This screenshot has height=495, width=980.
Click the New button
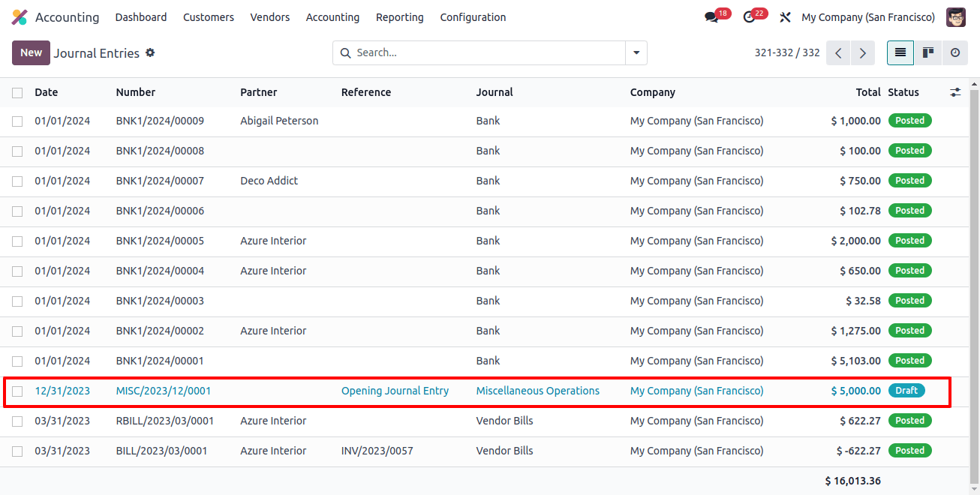31,52
